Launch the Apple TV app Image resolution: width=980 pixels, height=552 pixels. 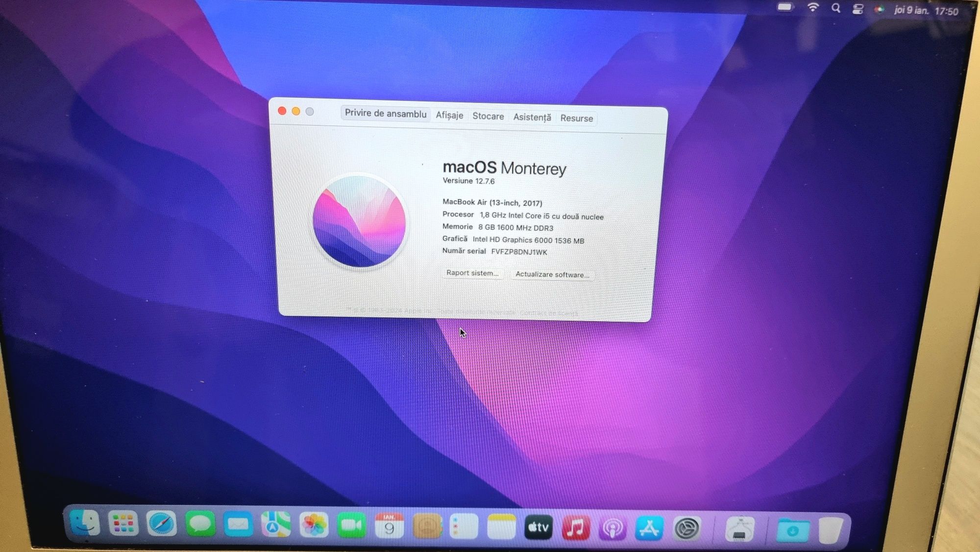(x=539, y=527)
